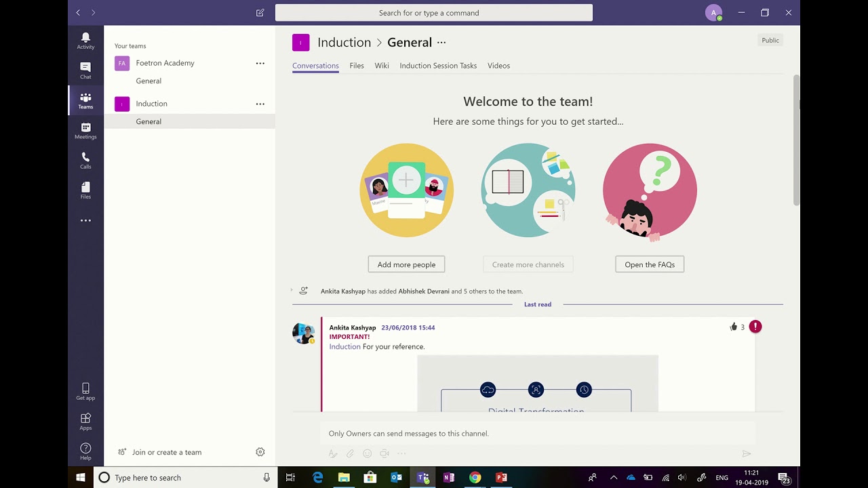Click the important exclamation icon on message
868x488 pixels.
(755, 327)
